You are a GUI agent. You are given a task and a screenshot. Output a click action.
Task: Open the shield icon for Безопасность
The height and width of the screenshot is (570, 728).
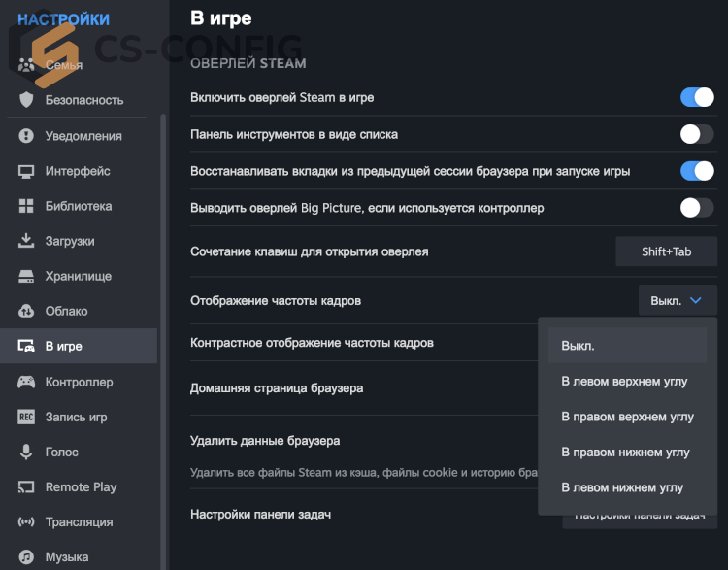(26, 100)
